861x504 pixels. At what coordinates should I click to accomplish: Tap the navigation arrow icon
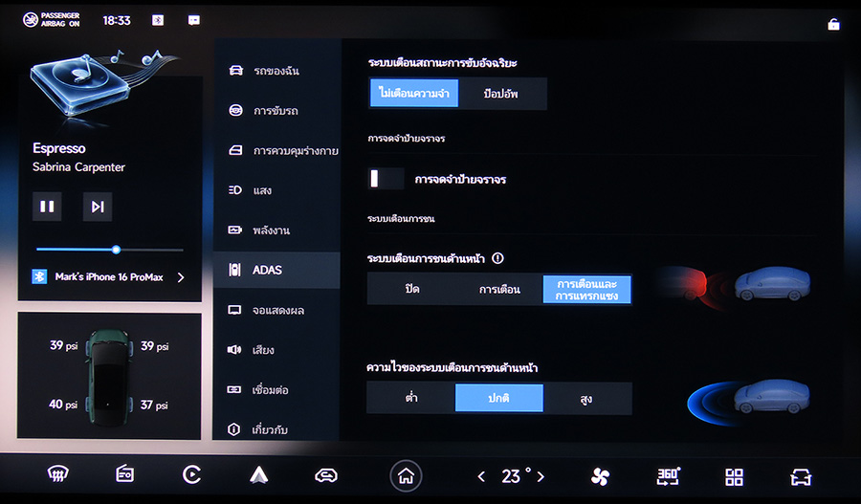[258, 475]
